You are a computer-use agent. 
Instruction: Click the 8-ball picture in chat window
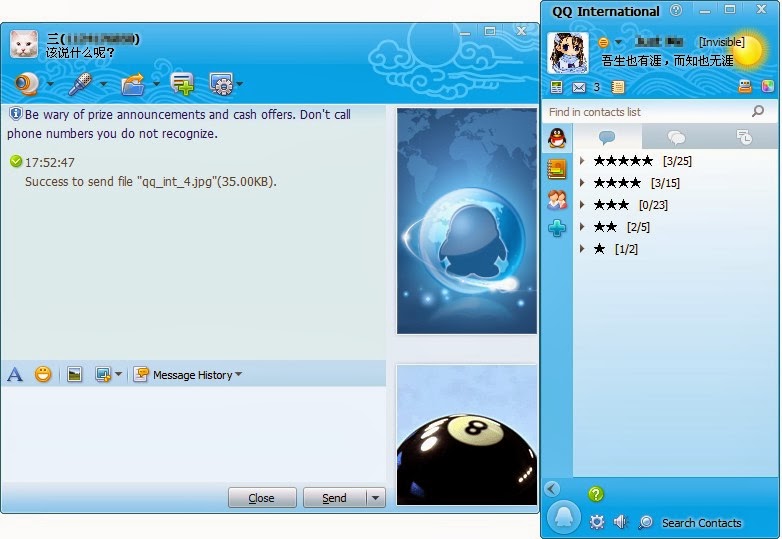[467, 435]
